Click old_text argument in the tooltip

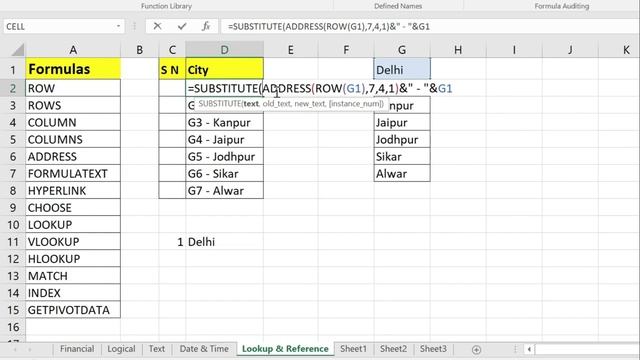[x=277, y=104]
